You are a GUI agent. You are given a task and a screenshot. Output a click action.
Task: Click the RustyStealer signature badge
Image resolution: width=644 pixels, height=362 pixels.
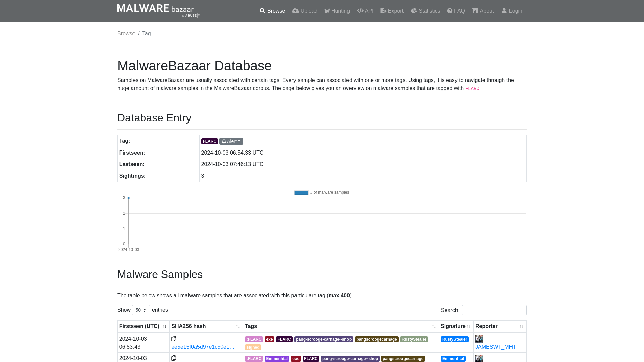tap(454, 339)
